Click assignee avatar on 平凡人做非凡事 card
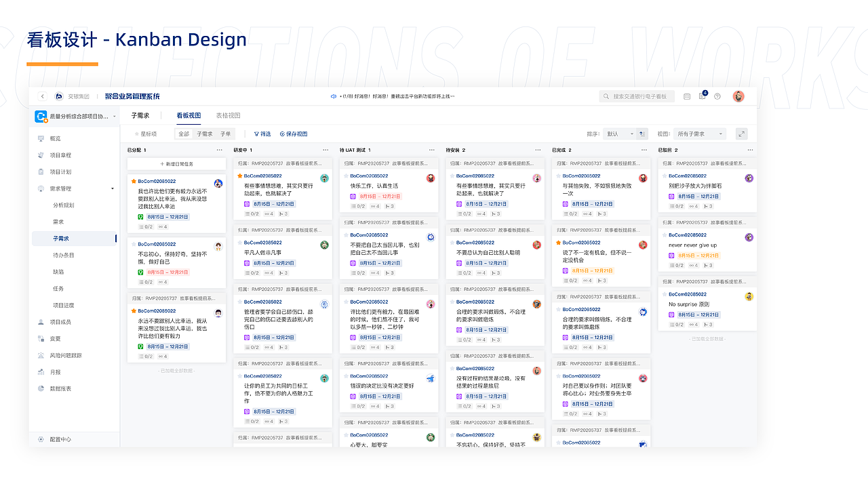The height and width of the screenshot is (488, 868). click(x=325, y=245)
